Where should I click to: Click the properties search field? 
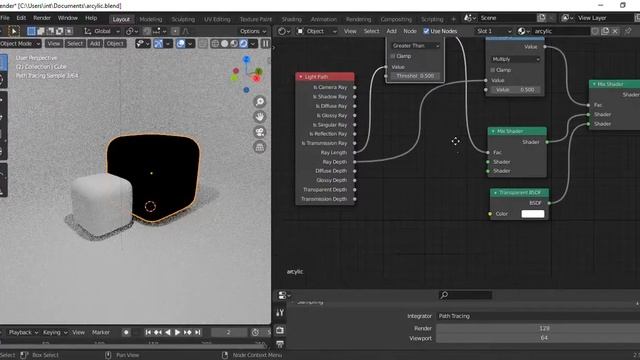(x=466, y=295)
